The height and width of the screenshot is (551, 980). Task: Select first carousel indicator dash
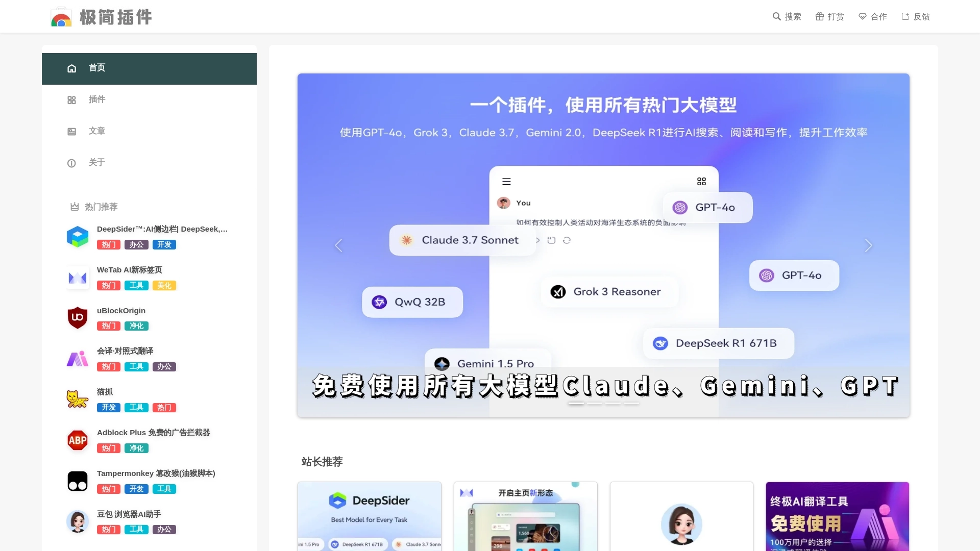pos(576,404)
